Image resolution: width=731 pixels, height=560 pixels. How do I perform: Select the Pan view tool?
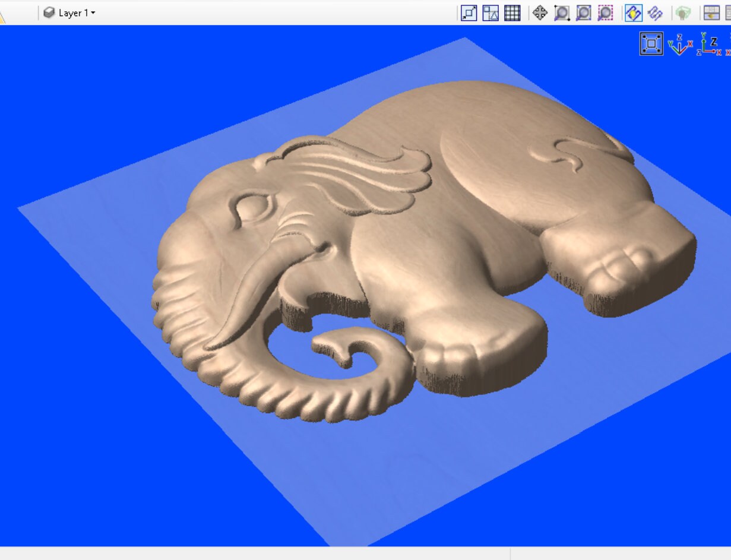[x=540, y=12]
